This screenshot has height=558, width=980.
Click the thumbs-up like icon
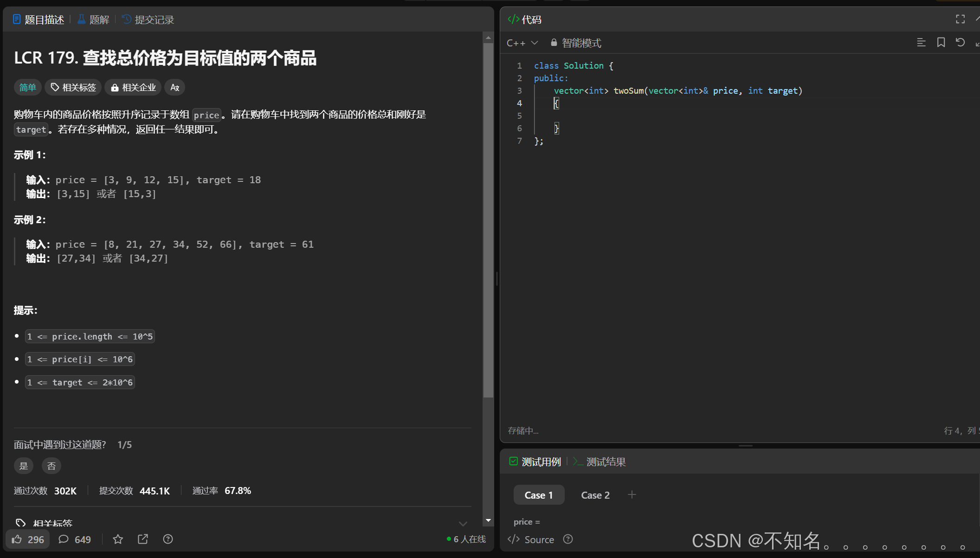tap(17, 539)
